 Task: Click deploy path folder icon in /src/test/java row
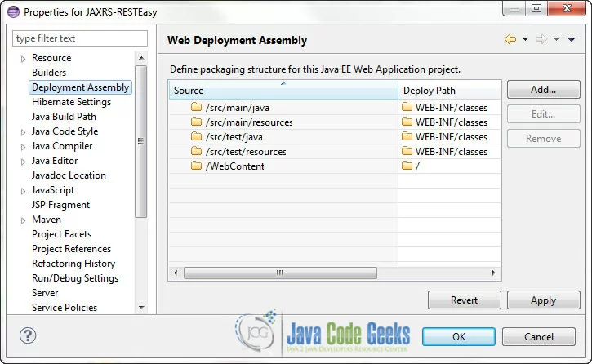coord(407,136)
